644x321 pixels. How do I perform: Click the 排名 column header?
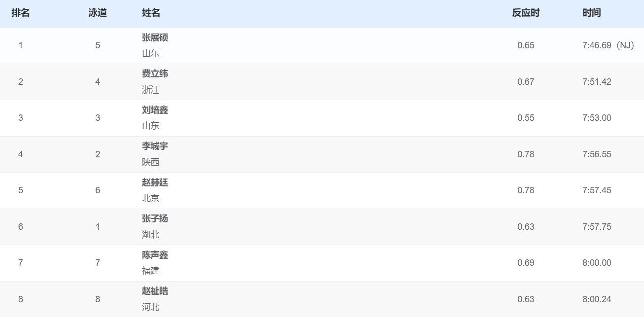coord(21,13)
